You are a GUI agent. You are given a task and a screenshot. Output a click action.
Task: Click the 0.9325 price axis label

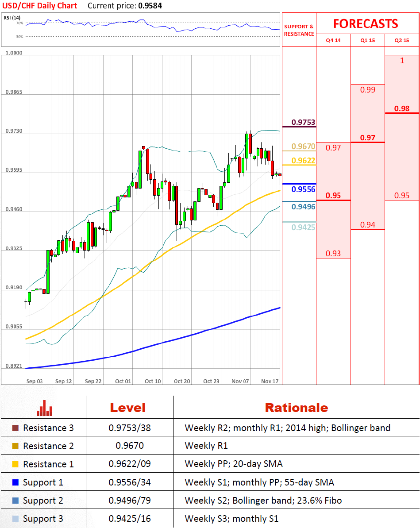(14, 248)
